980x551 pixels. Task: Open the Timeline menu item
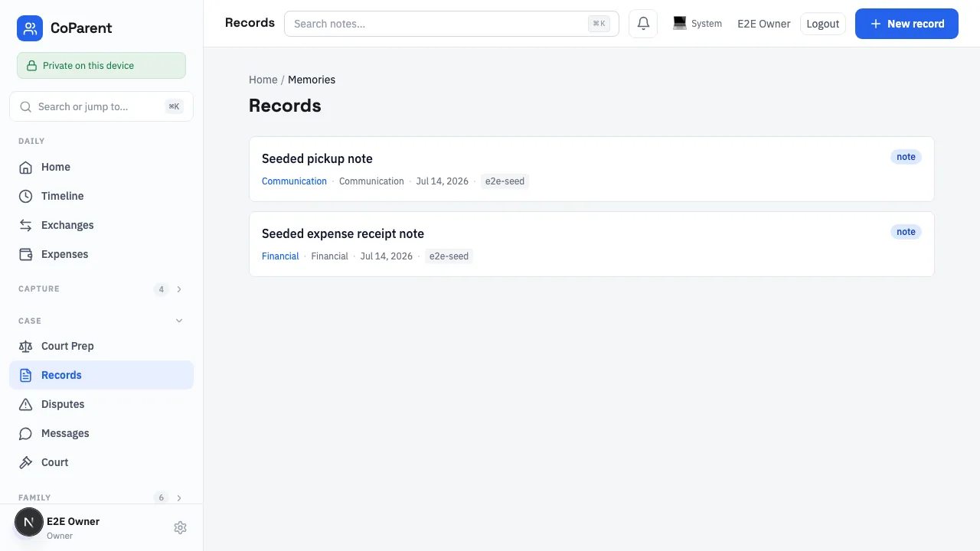coord(101,196)
